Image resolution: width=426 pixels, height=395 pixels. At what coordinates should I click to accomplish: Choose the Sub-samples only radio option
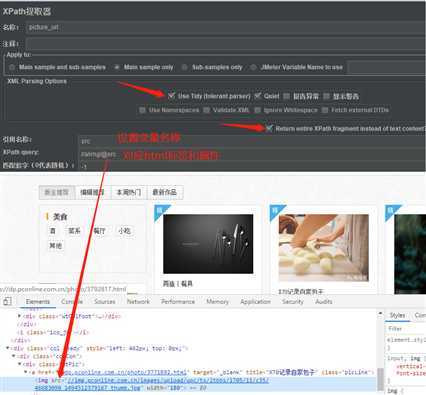click(184, 67)
